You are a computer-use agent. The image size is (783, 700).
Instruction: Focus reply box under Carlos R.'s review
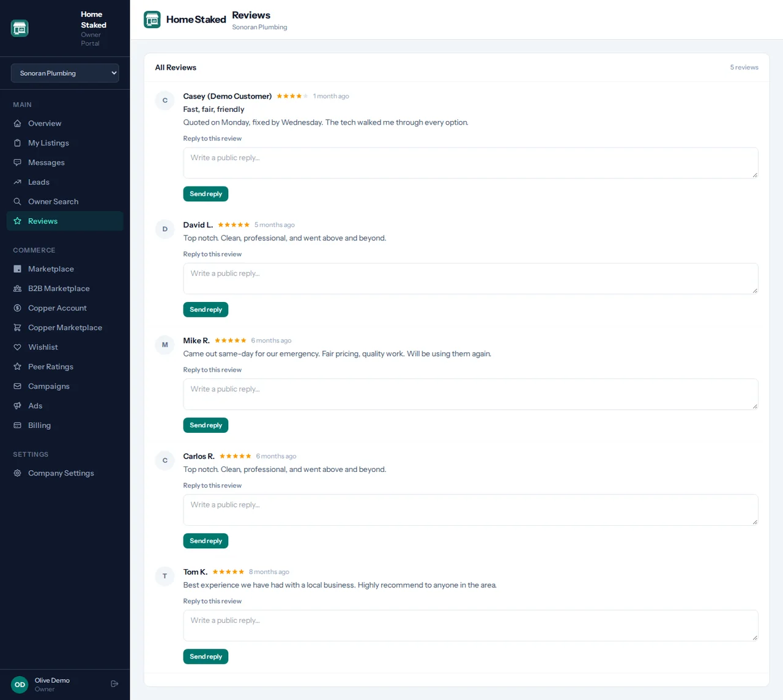click(470, 510)
